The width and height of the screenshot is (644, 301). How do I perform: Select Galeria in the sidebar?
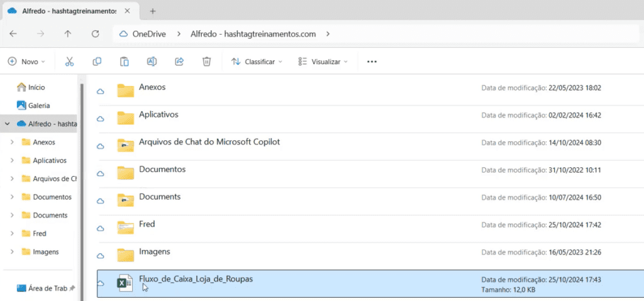pyautogui.click(x=33, y=106)
